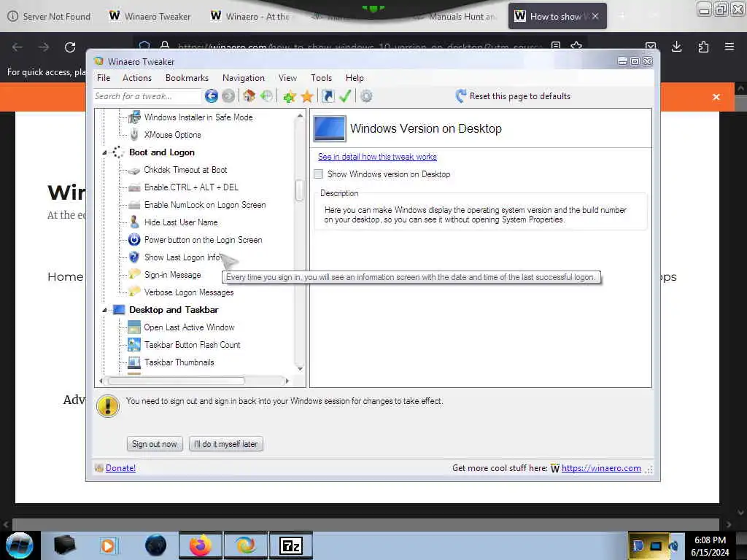Open the File menu
The image size is (747, 560).
click(104, 78)
